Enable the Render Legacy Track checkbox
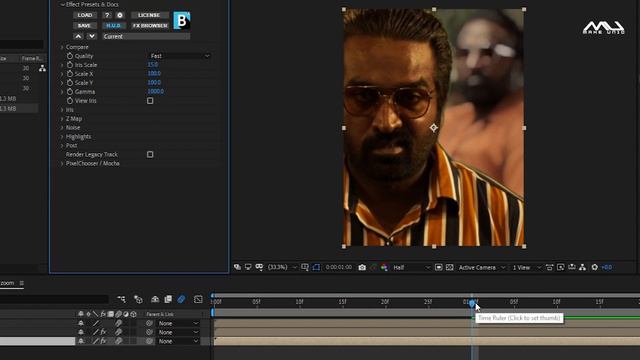 (150, 154)
